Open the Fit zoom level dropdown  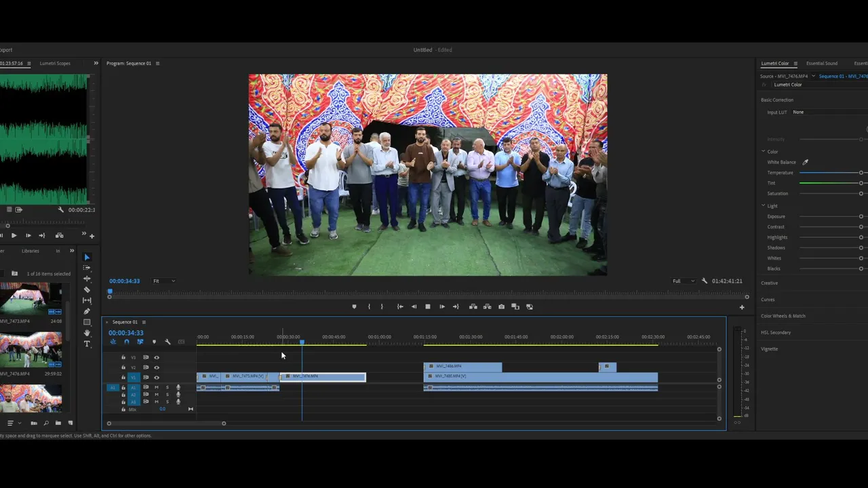point(163,281)
